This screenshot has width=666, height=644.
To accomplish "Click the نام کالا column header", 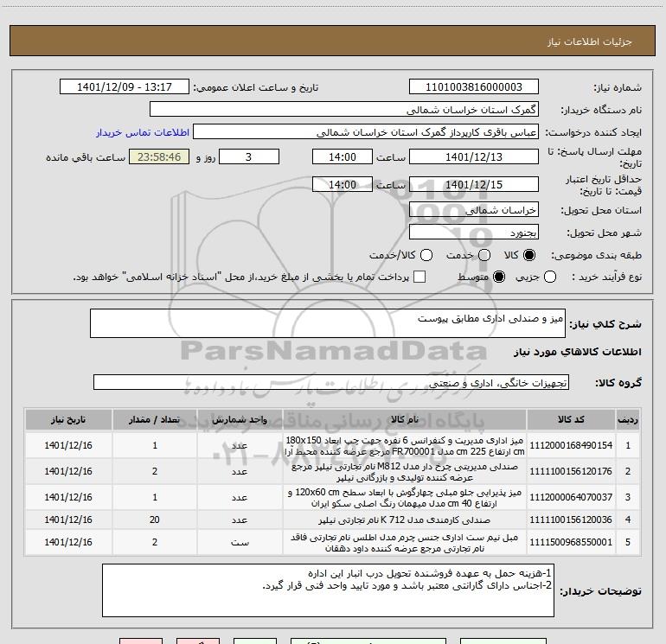I will pyautogui.click(x=405, y=419).
